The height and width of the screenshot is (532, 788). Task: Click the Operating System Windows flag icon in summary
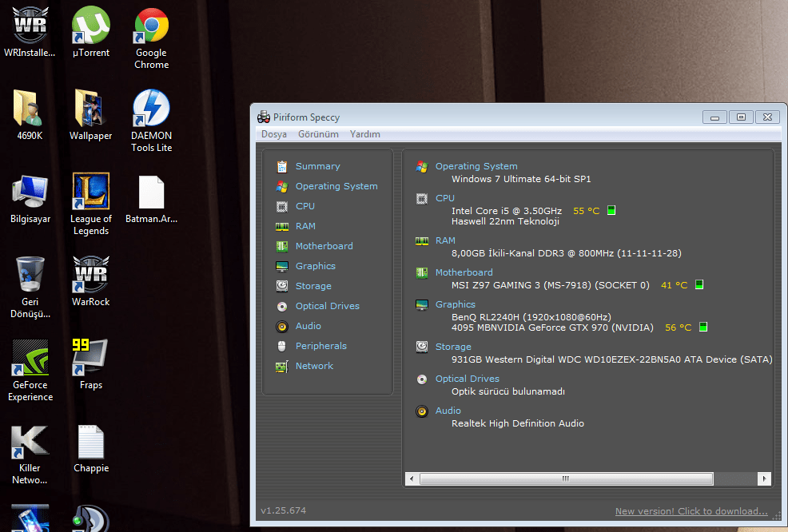click(422, 167)
